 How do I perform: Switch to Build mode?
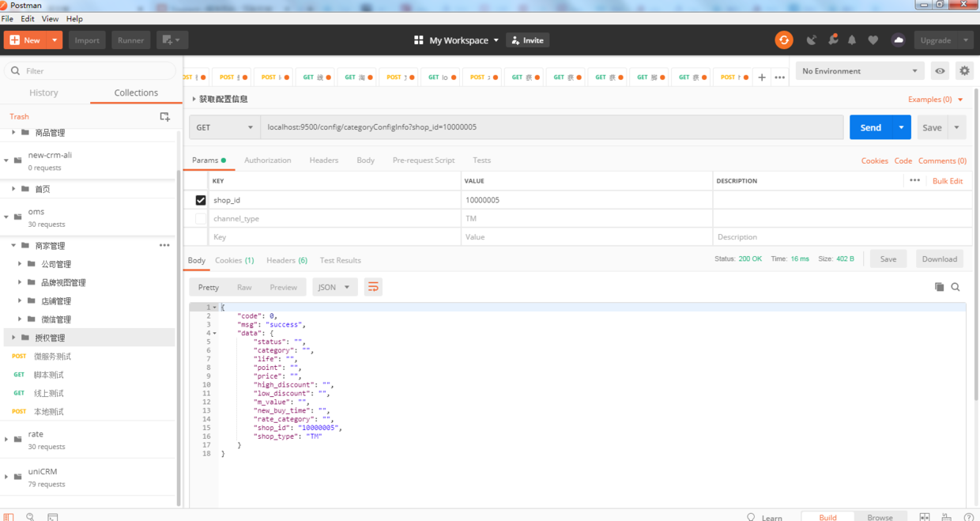[827, 517]
